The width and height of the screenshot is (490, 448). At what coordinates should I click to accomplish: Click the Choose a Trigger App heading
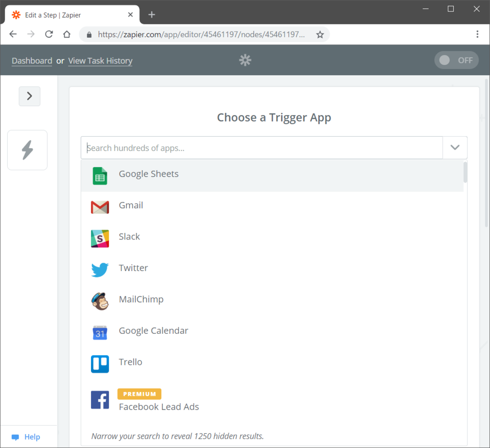274,118
